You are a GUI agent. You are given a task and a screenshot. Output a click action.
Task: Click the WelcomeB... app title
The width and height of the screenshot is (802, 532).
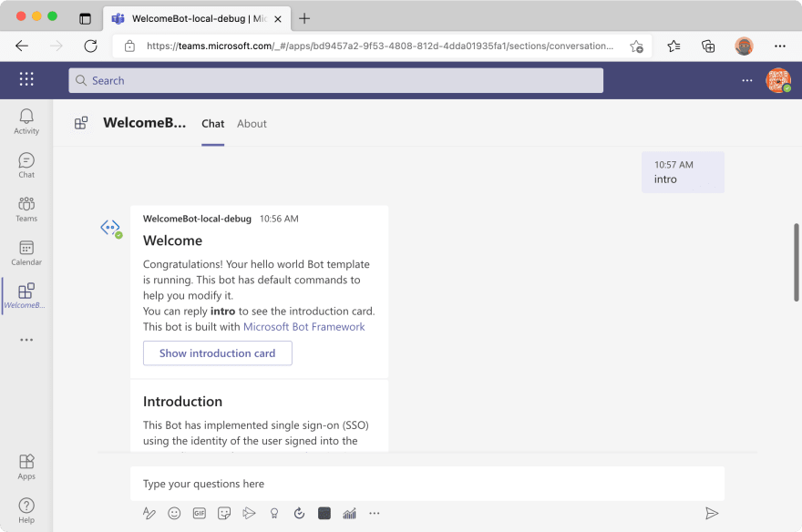coord(144,123)
